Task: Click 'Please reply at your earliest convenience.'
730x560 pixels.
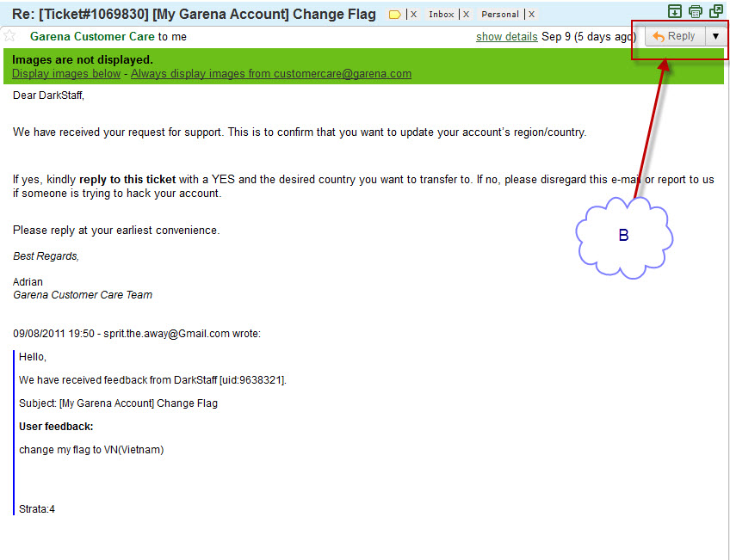Action: [x=116, y=231]
